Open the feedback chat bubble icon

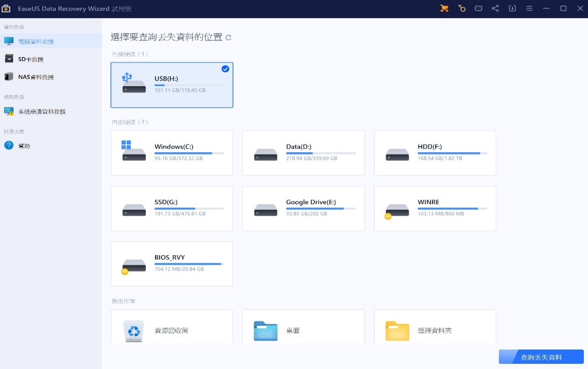[478, 8]
